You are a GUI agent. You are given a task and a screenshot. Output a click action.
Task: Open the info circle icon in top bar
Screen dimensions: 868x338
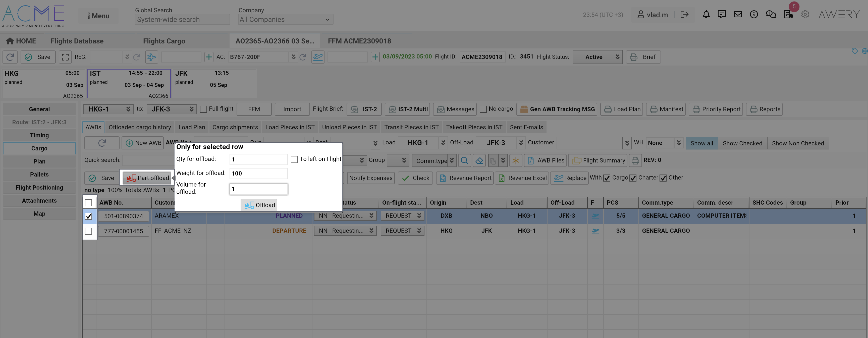[x=754, y=15]
